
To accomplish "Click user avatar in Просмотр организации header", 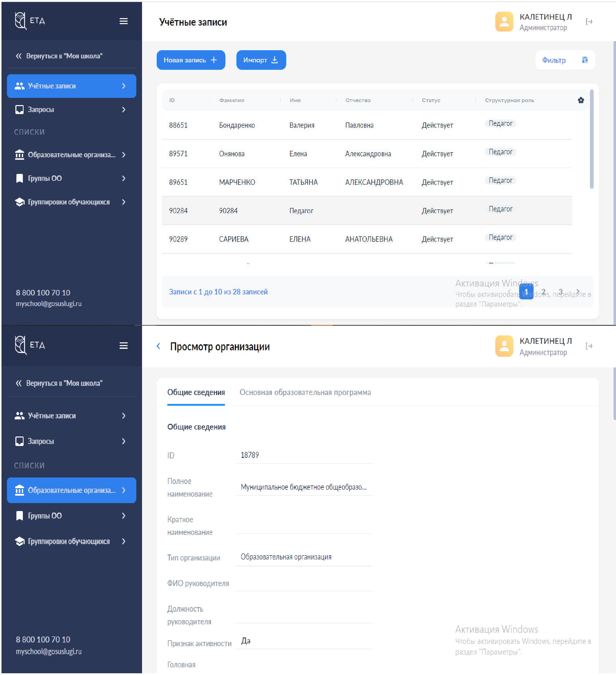I will [x=504, y=346].
